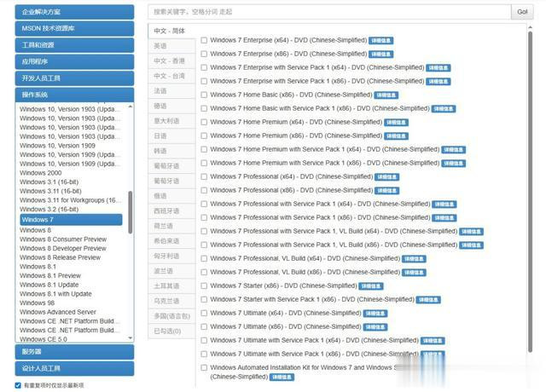Click the operating system list scroll-up arrow

click(131, 107)
